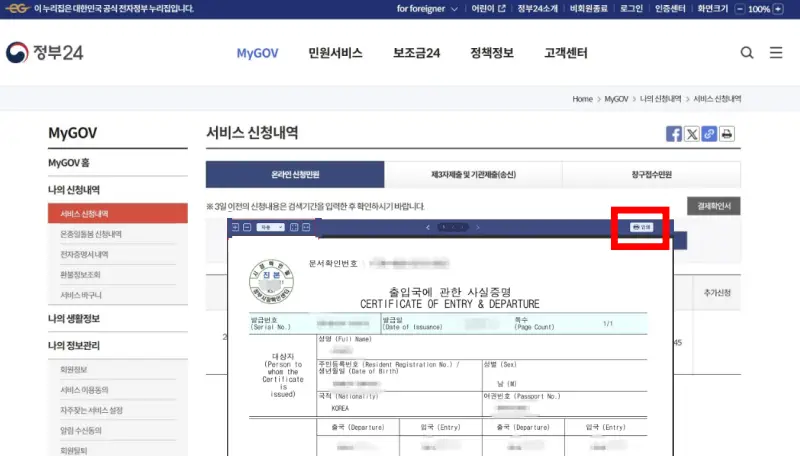Go to Home in breadcrumb
Viewport: 800px width, 456px height.
[x=582, y=99]
